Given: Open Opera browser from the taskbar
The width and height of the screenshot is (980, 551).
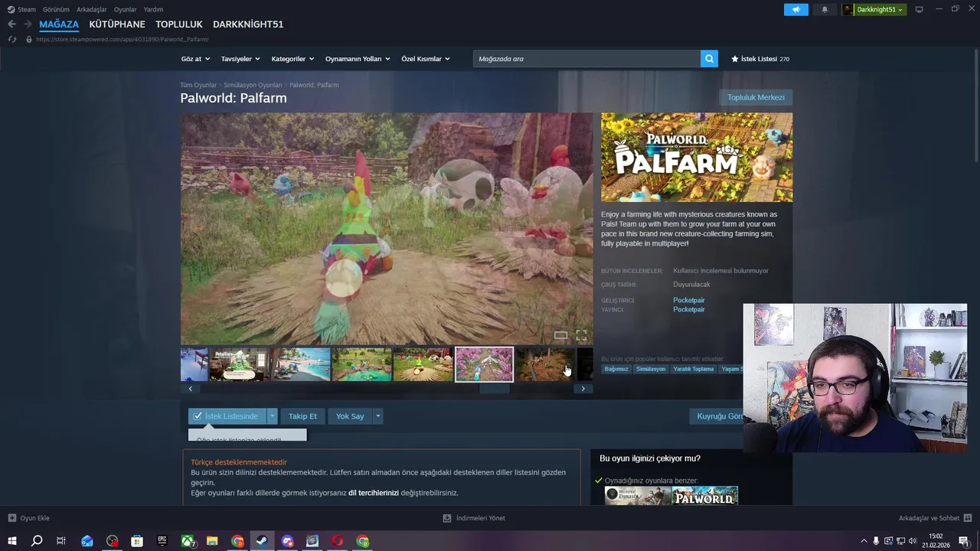Looking at the screenshot, I should click(338, 541).
